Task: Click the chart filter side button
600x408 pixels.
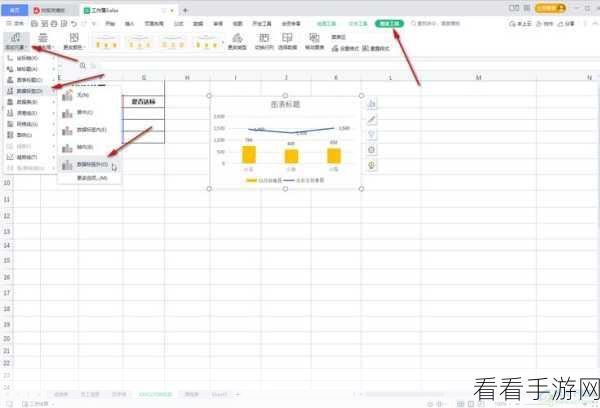Action: click(372, 134)
